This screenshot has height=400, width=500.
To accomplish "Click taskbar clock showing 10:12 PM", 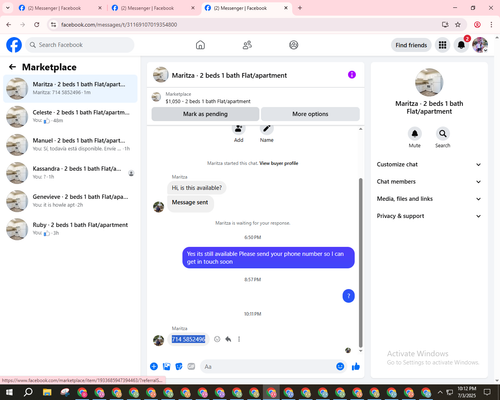I will tap(467, 392).
